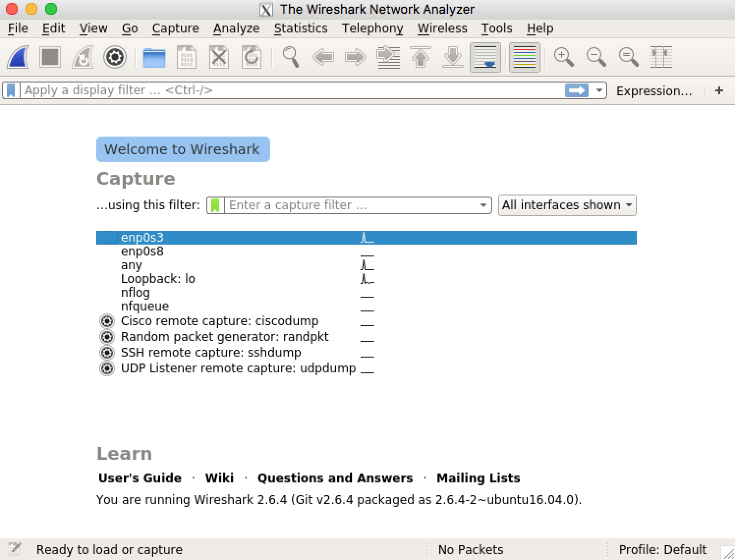Open the File menu
Image resolution: width=735 pixels, height=560 pixels.
pyautogui.click(x=18, y=28)
